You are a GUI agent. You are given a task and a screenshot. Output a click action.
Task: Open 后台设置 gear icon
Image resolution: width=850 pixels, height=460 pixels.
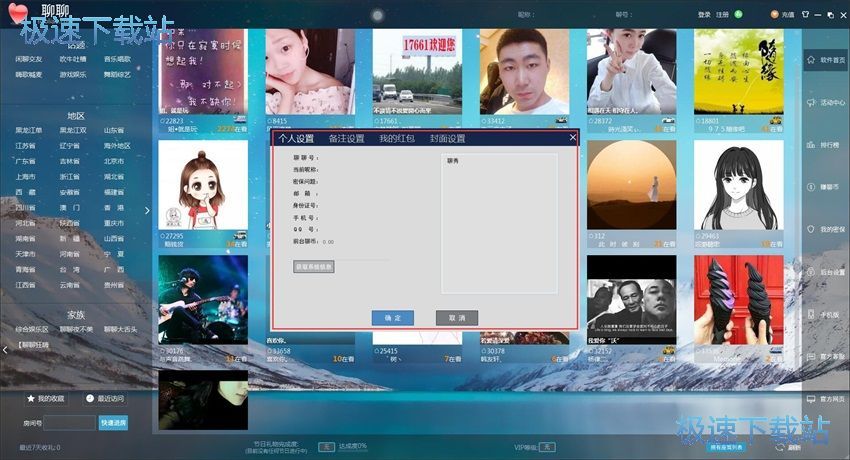pos(811,271)
